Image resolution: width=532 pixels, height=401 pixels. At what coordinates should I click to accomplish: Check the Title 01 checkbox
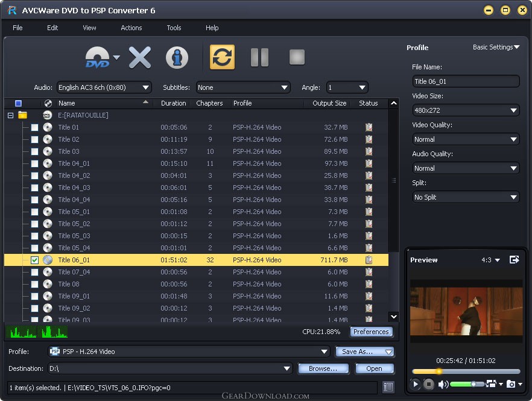pyautogui.click(x=34, y=127)
